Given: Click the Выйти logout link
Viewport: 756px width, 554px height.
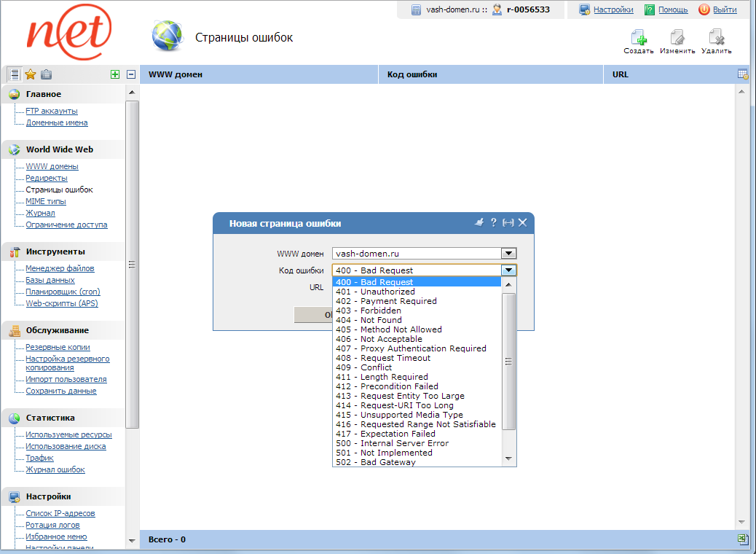Looking at the screenshot, I should tap(724, 9).
